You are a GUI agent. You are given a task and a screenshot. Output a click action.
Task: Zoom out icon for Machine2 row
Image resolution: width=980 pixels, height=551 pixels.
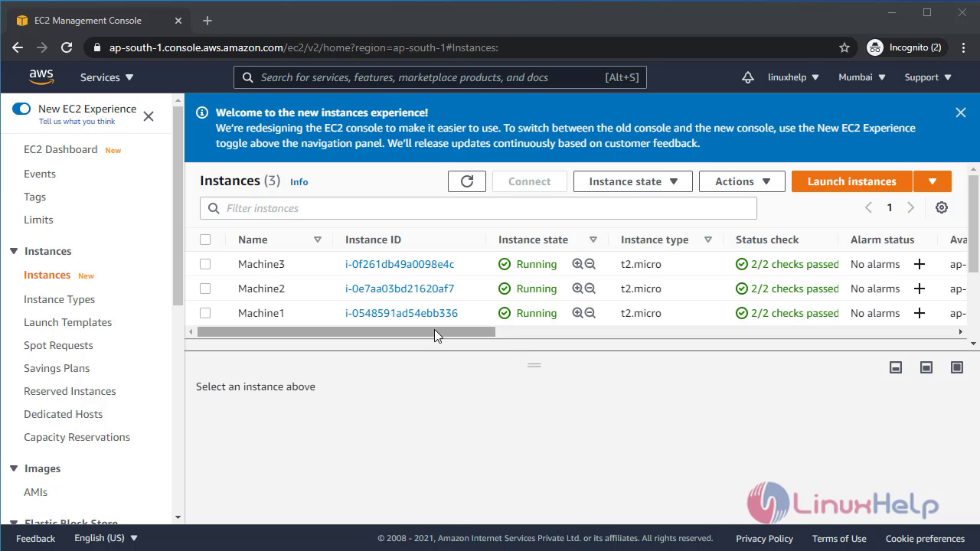[590, 289]
